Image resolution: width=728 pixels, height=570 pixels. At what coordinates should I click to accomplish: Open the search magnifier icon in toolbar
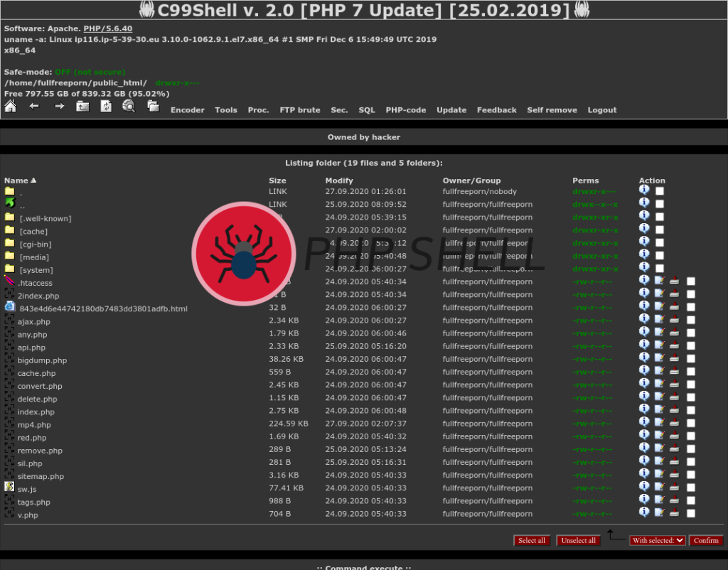[129, 107]
